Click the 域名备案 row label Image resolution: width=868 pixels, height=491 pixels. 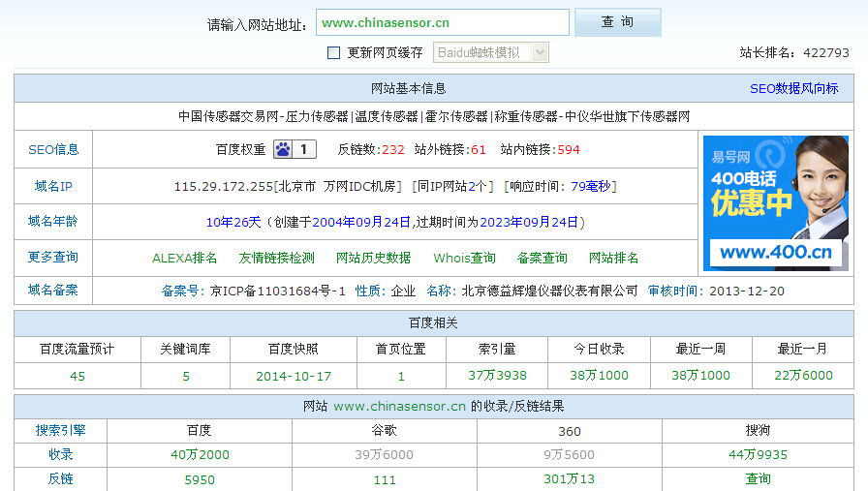(53, 291)
